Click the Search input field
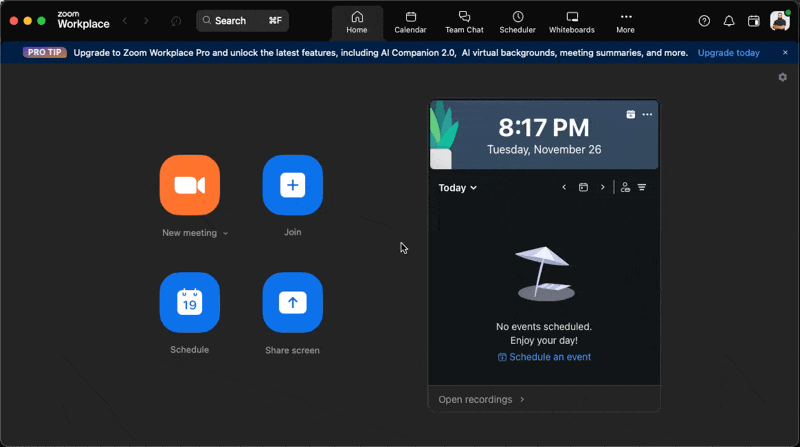Image resolution: width=800 pixels, height=447 pixels. (x=242, y=20)
